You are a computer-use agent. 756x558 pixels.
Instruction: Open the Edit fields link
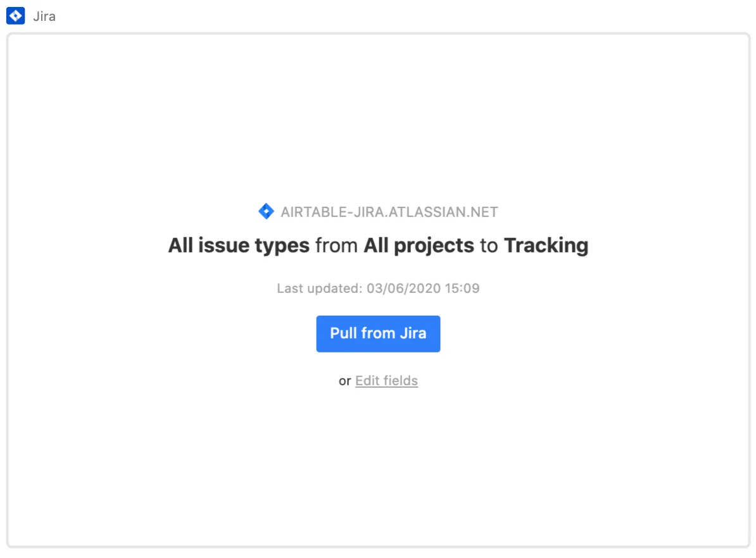click(386, 381)
